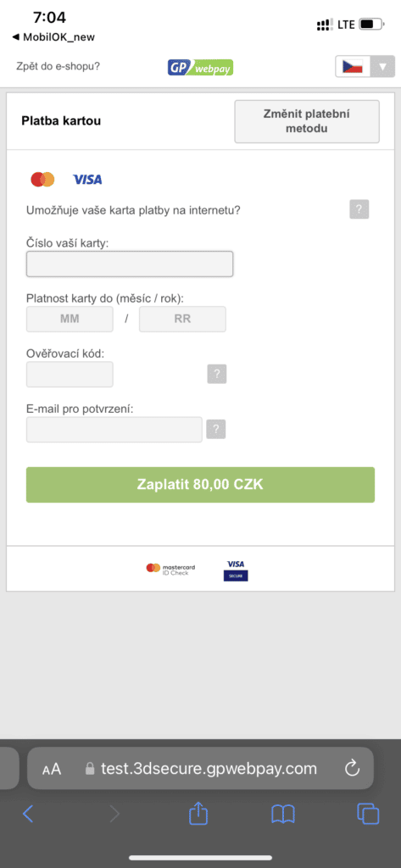Follow Zpět do e-shopu link
The image size is (401, 868).
click(x=58, y=66)
